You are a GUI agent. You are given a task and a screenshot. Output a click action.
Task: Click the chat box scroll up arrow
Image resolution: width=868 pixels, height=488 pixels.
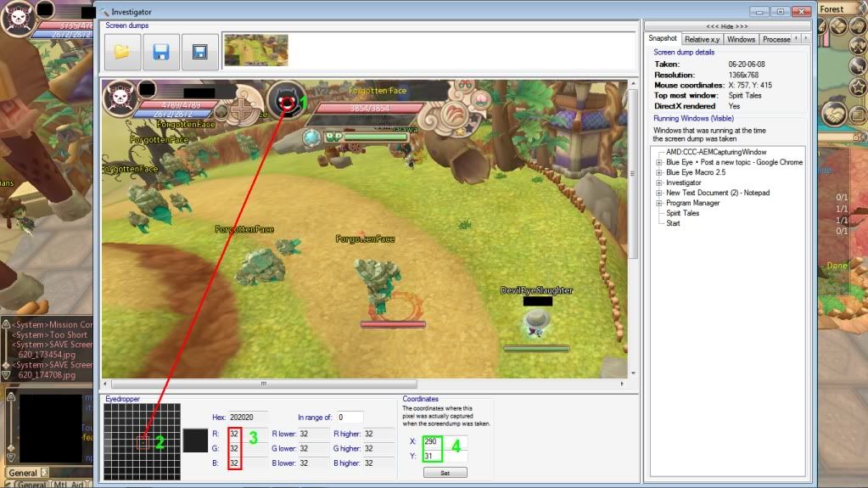10,396
